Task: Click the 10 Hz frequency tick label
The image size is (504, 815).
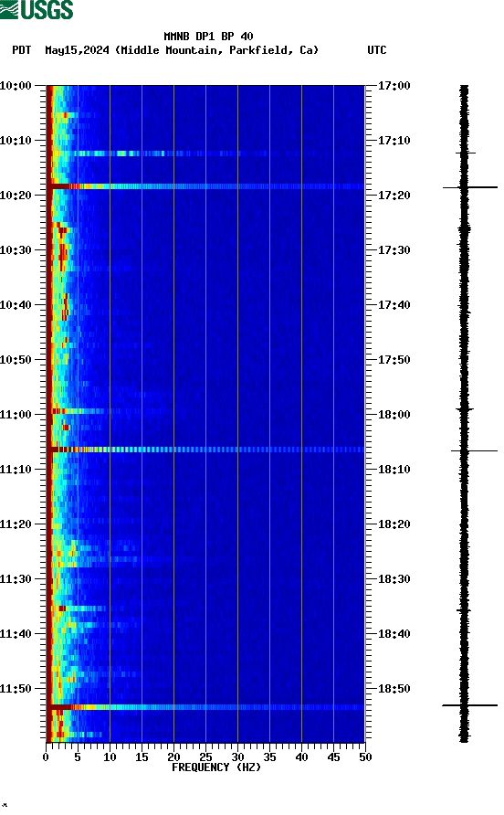Action: point(110,757)
